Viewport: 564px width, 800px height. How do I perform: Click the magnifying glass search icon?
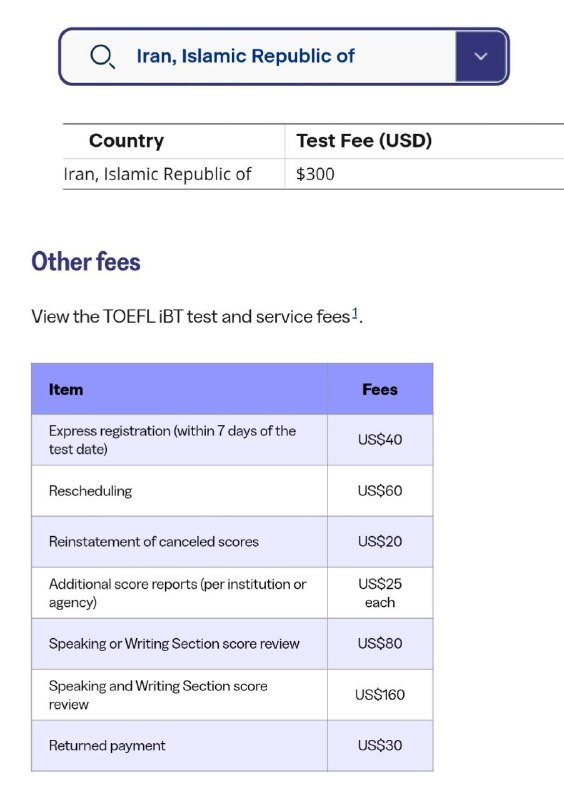(102, 56)
